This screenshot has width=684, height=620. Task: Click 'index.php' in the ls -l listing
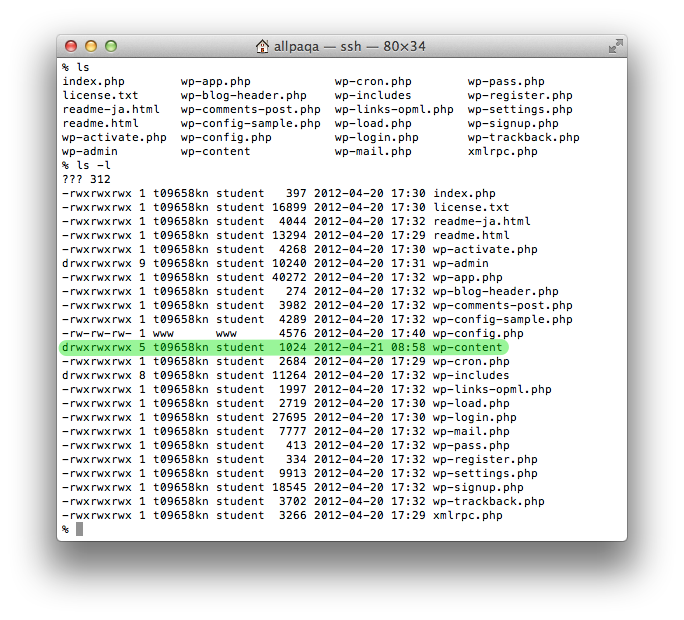click(x=464, y=193)
